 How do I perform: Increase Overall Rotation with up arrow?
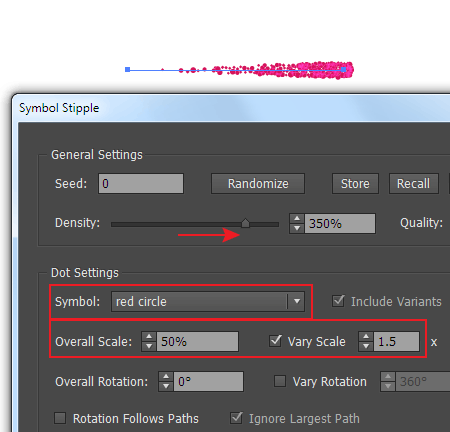tap(166, 377)
